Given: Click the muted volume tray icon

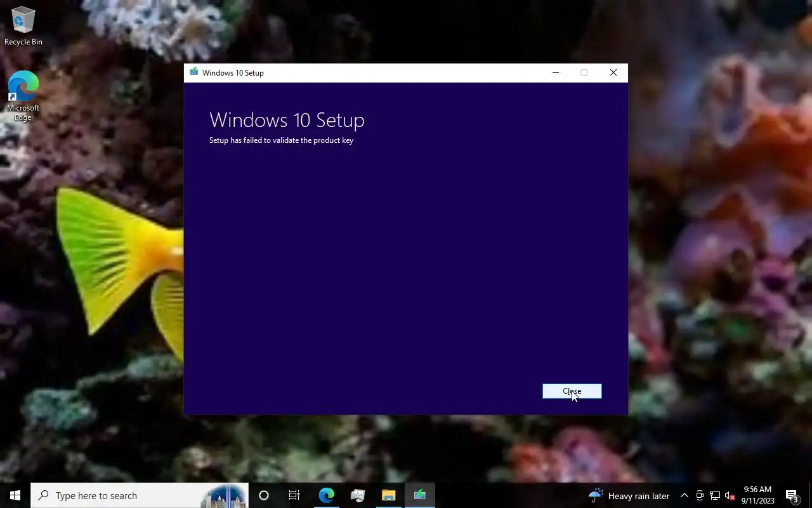Looking at the screenshot, I should [730, 495].
